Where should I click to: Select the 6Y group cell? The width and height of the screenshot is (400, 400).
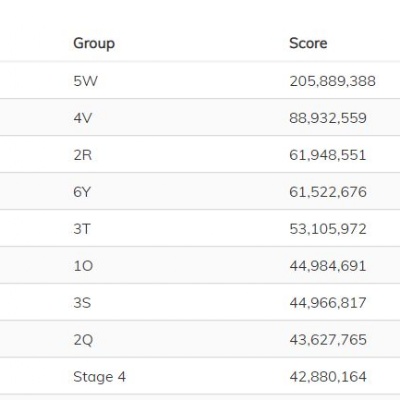click(x=82, y=192)
